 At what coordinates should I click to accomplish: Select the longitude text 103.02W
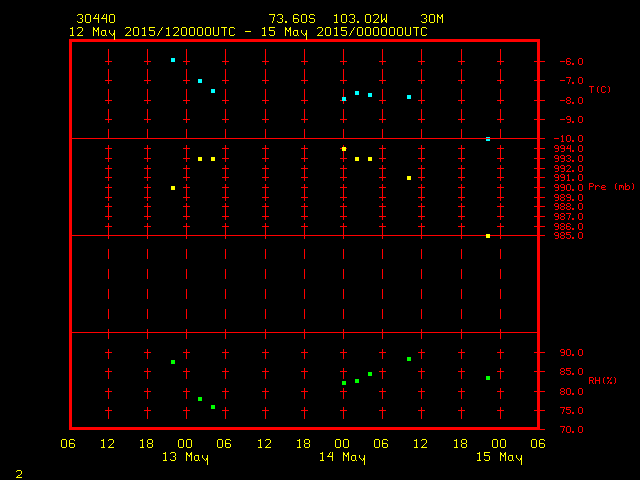pos(360,19)
